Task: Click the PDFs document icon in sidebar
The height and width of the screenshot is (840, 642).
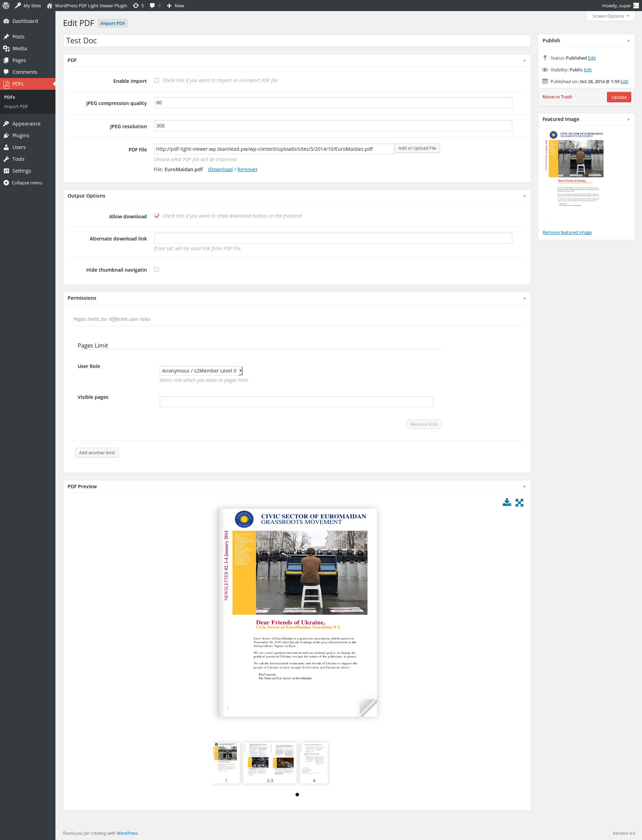Action: coord(6,84)
